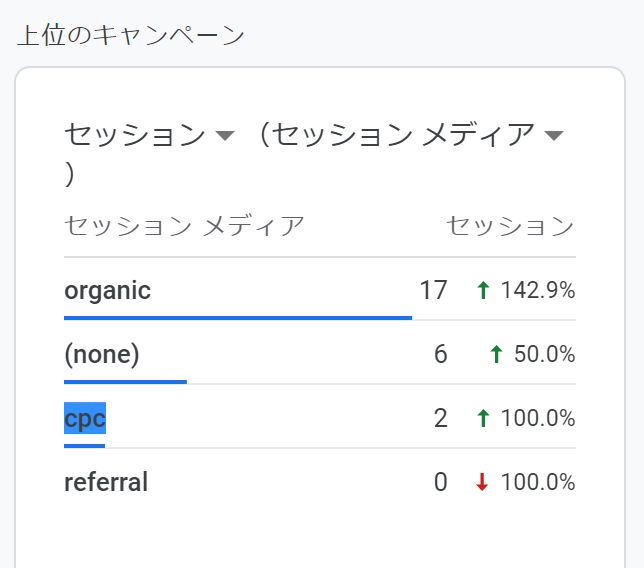The width and height of the screenshot is (644, 568).
Task: Click the 上位のキャンペーン heading
Action: 131,36
